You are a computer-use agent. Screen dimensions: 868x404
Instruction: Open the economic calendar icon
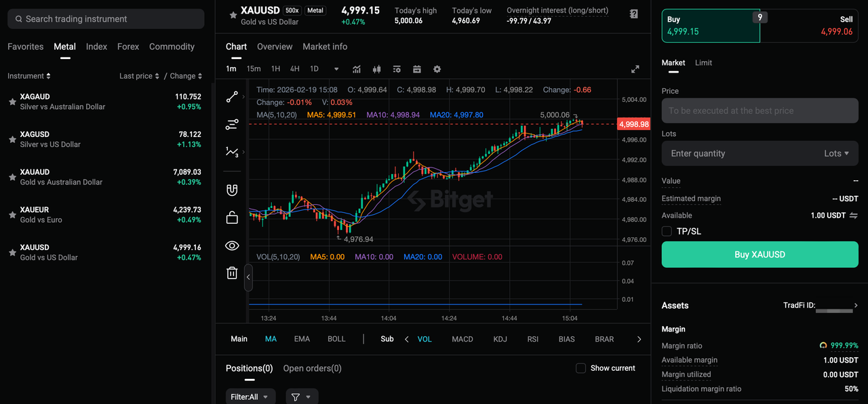[416, 69]
